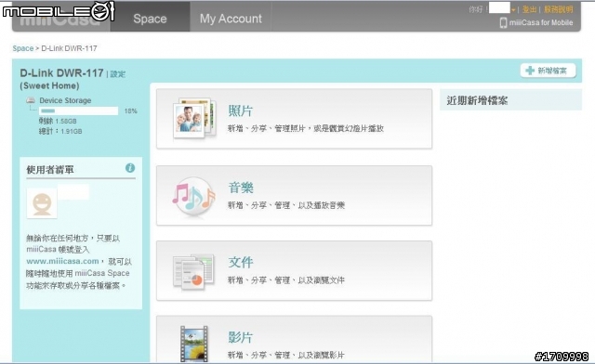This screenshot has width=595, height=364.
Task: Open the 服務說明 help link
Action: tap(559, 9)
